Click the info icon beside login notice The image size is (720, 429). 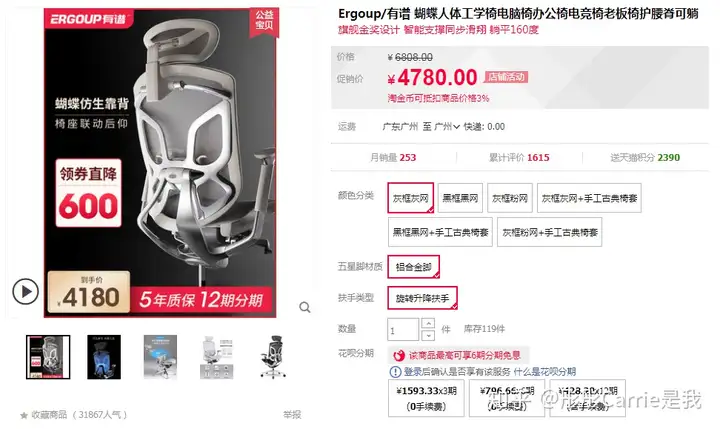395,372
